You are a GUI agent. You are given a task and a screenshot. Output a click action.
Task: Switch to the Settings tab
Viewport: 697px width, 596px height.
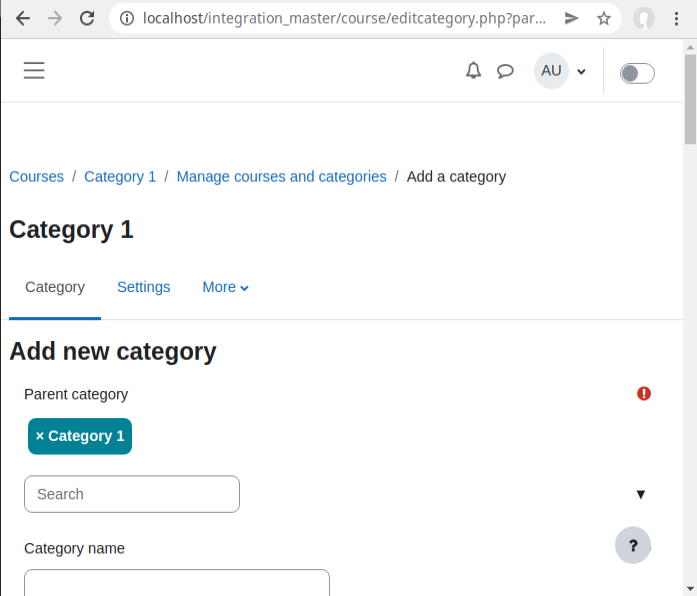point(144,287)
